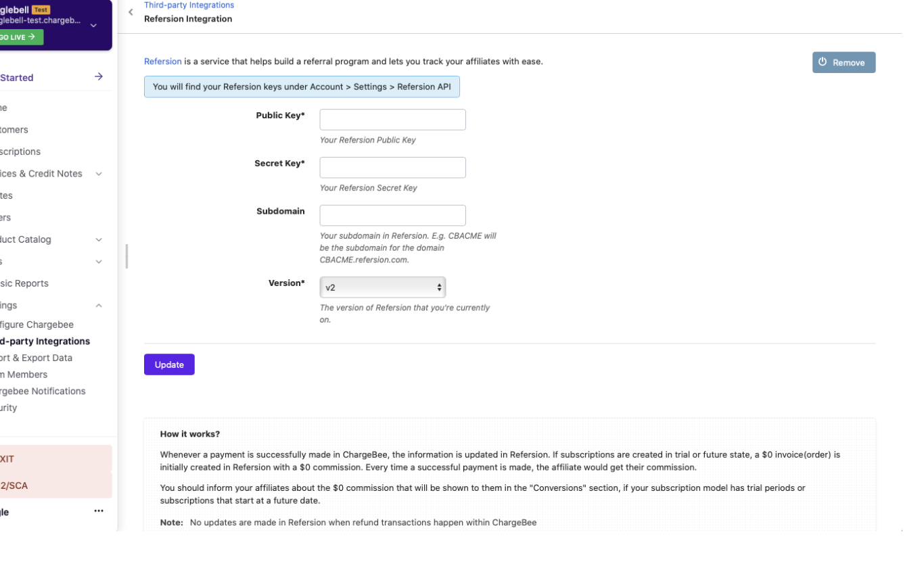Viewport: 924px width, 572px height.
Task: Collapse the Settings section chevron
Action: point(99,306)
